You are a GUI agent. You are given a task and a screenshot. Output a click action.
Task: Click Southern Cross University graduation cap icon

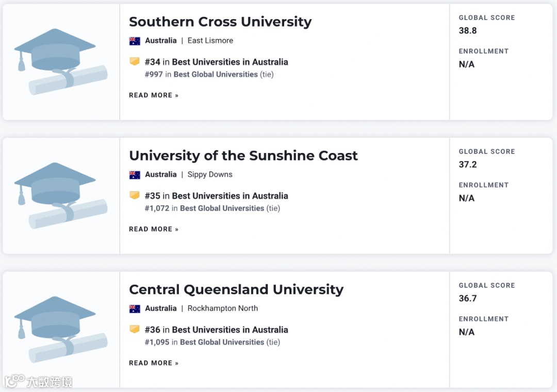[x=61, y=62]
